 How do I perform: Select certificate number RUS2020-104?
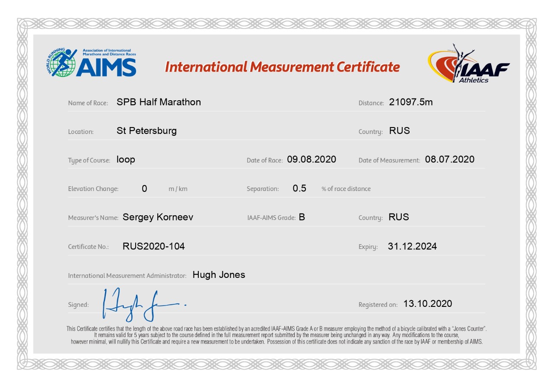coord(153,246)
